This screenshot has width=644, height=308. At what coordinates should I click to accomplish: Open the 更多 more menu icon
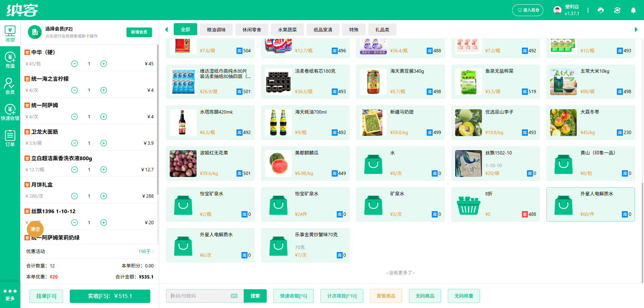click(10, 295)
